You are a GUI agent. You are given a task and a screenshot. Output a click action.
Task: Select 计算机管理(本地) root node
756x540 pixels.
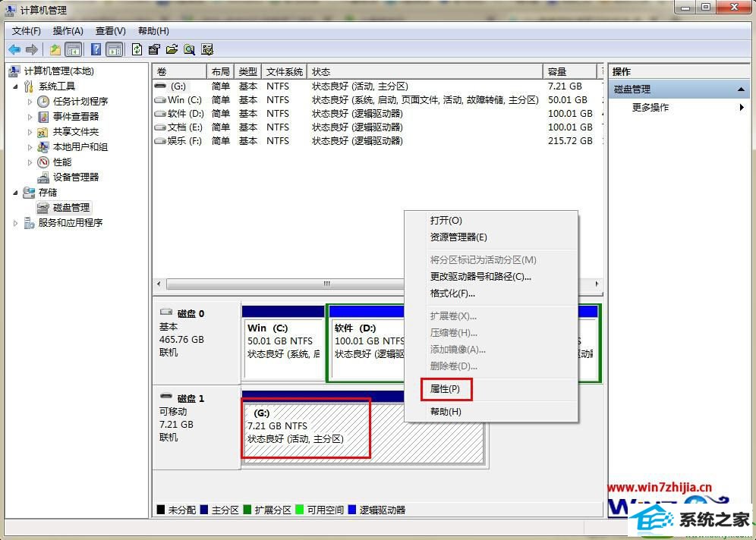point(58,71)
